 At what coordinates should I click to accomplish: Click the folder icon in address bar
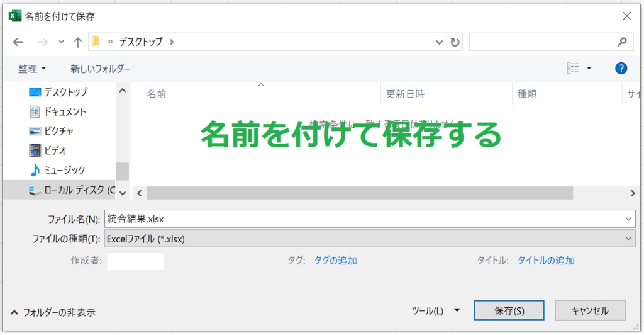point(96,42)
